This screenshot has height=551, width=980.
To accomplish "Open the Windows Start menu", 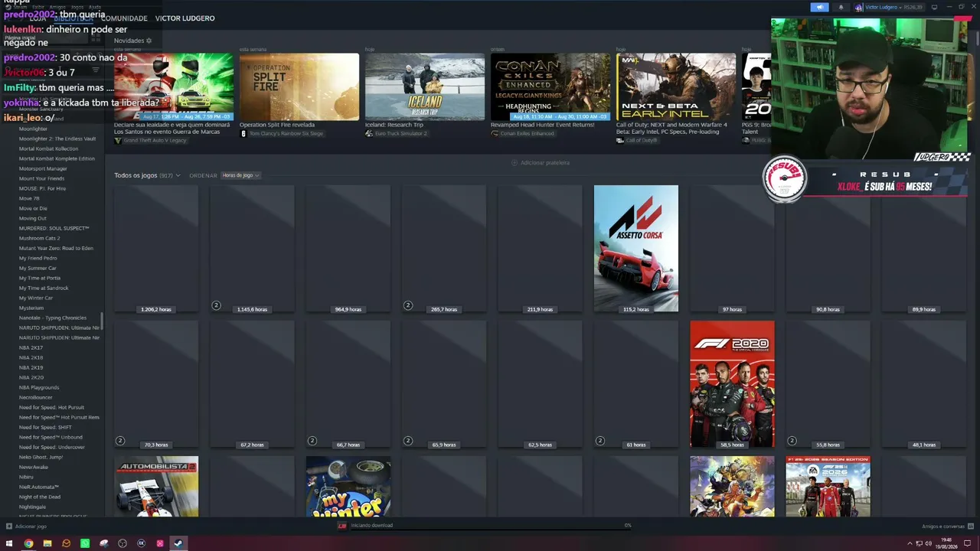I will [9, 543].
